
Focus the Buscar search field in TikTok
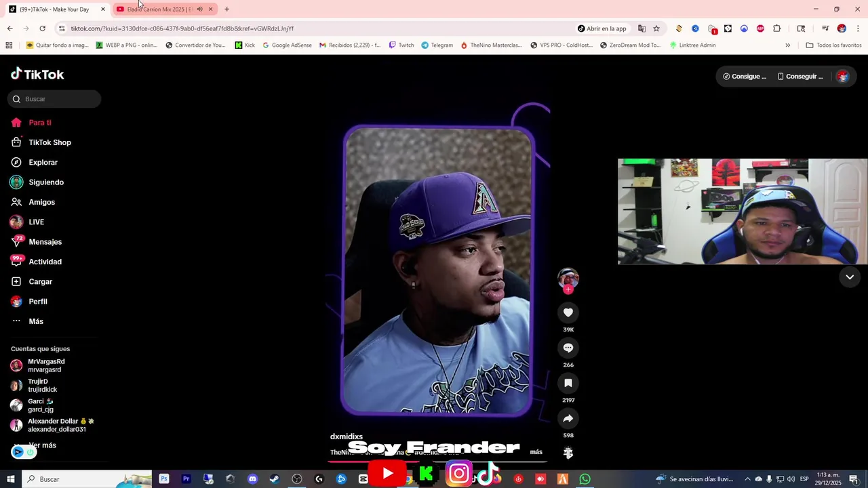click(x=54, y=99)
